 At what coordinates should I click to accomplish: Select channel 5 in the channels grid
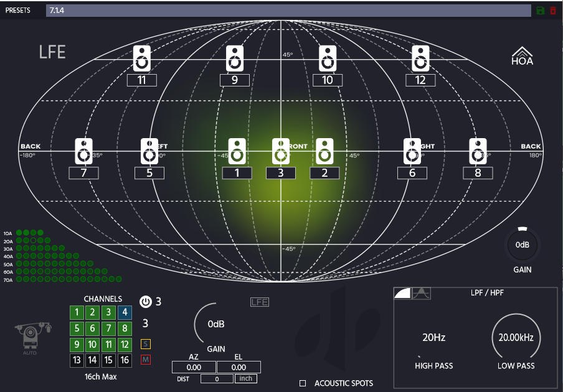77,329
